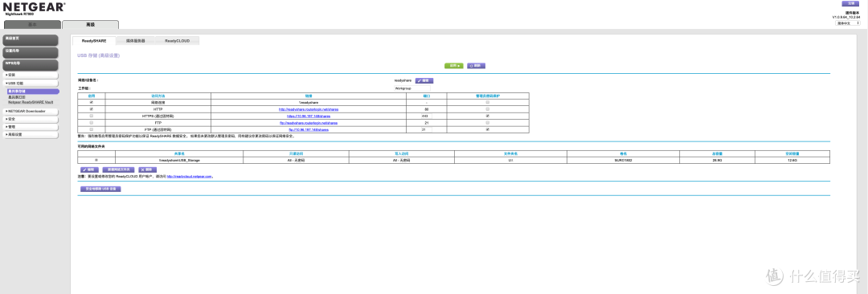Image resolution: width=868 pixels, height=294 pixels.
Task: Switch to the 基本 top tab
Action: point(33,25)
